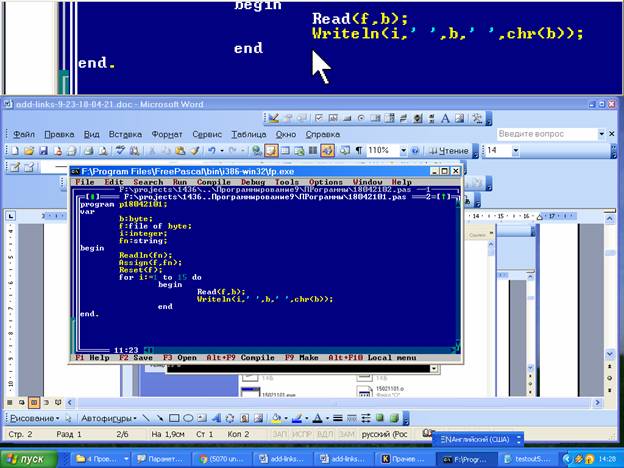Click Word horizontal scrollbar right arrow
The height and width of the screenshot is (468, 624).
(x=597, y=403)
